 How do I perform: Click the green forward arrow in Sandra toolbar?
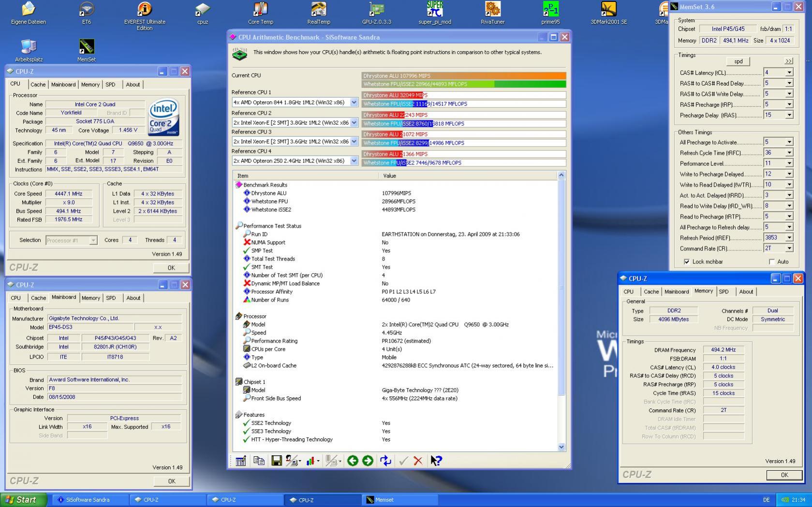[368, 461]
